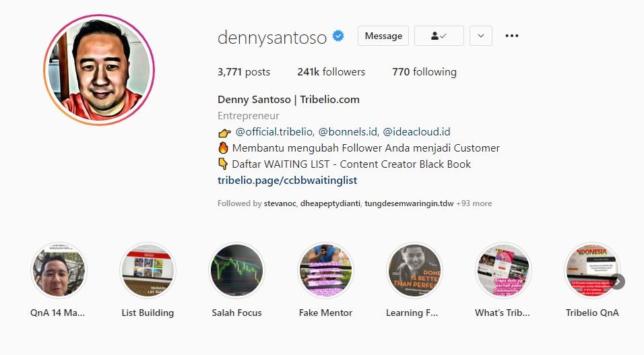Open the Learning F... highlight
The height and width of the screenshot is (355, 644).
[414, 270]
